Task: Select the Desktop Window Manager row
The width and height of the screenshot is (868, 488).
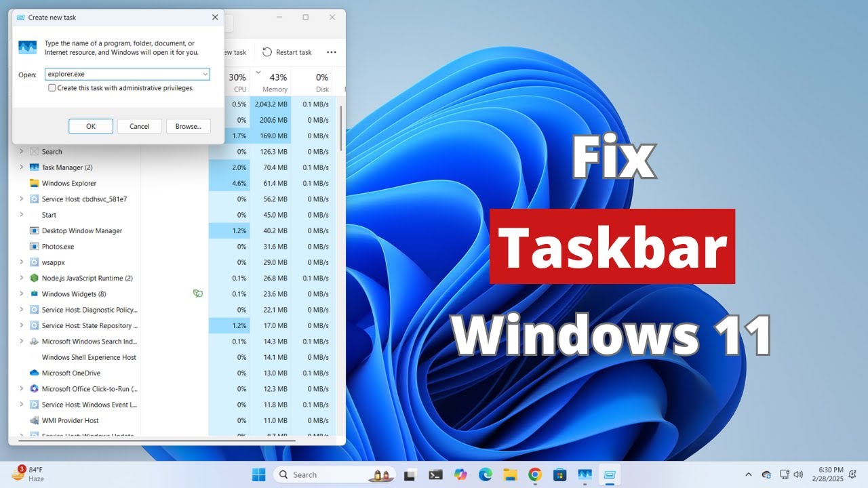Action: 172,230
